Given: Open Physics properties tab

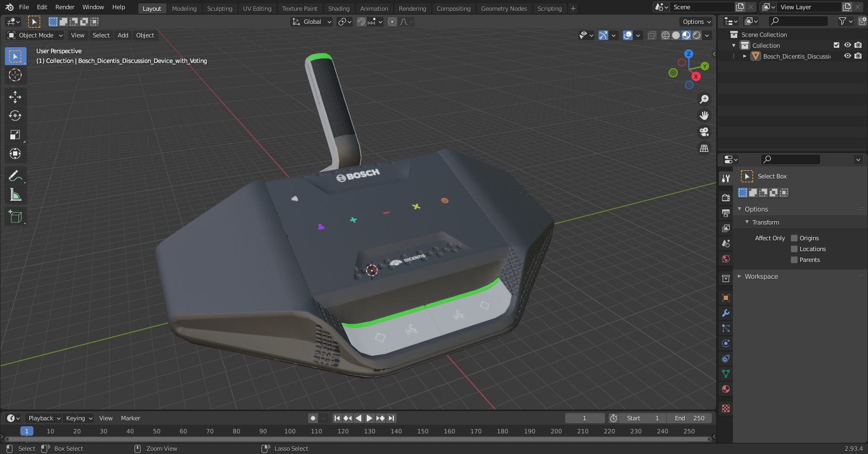Looking at the screenshot, I should (x=725, y=343).
